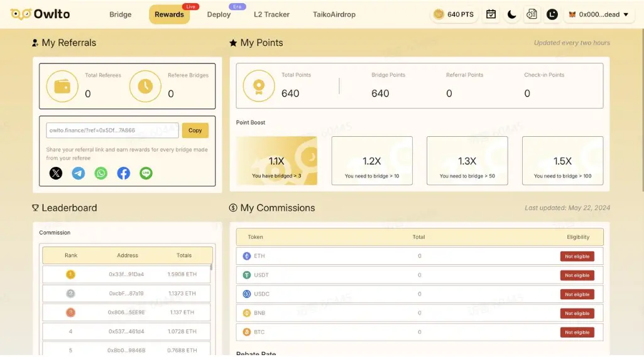
Task: Copy the referral link
Action: coord(195,130)
